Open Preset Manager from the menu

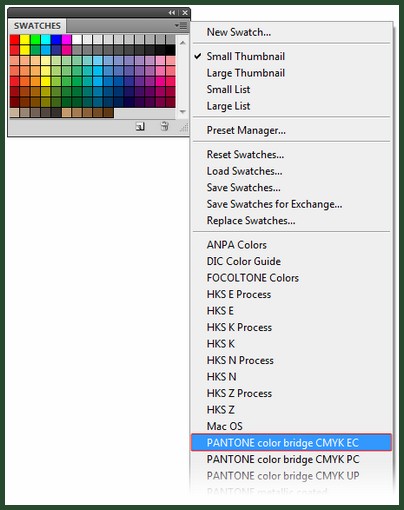click(x=246, y=130)
